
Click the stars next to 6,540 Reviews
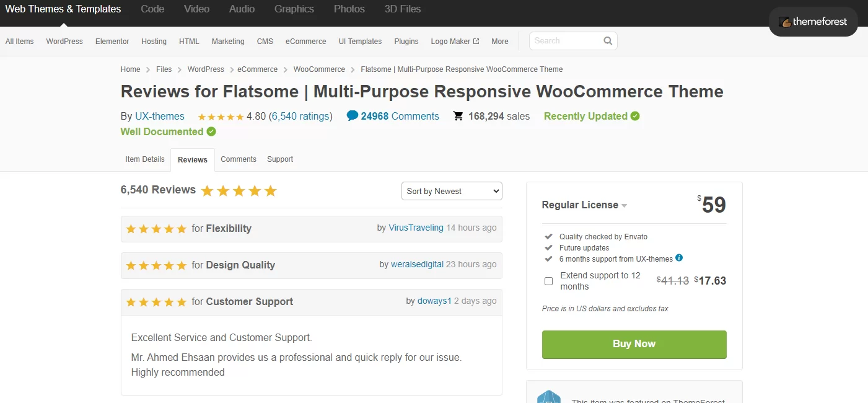coord(239,191)
